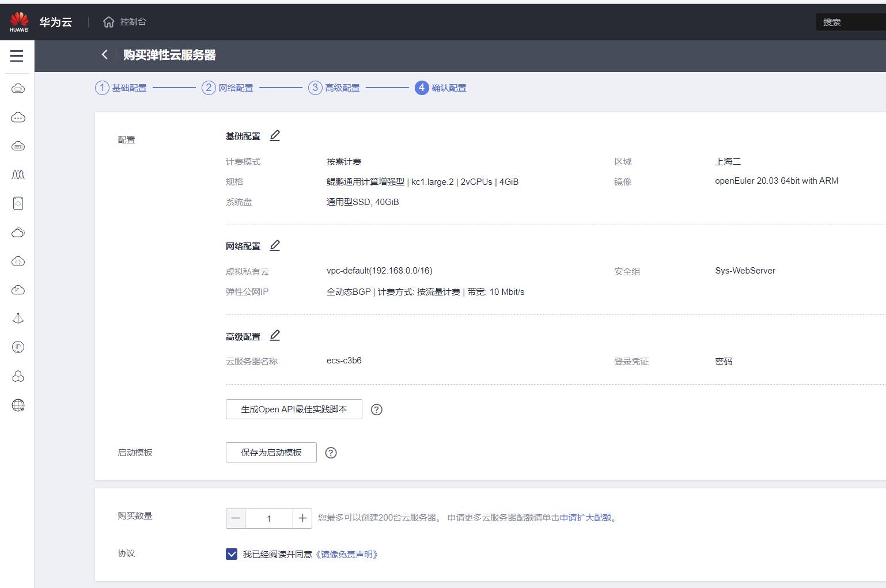
Task: Open the sidebar cloud upload icon
Action: pos(18,261)
